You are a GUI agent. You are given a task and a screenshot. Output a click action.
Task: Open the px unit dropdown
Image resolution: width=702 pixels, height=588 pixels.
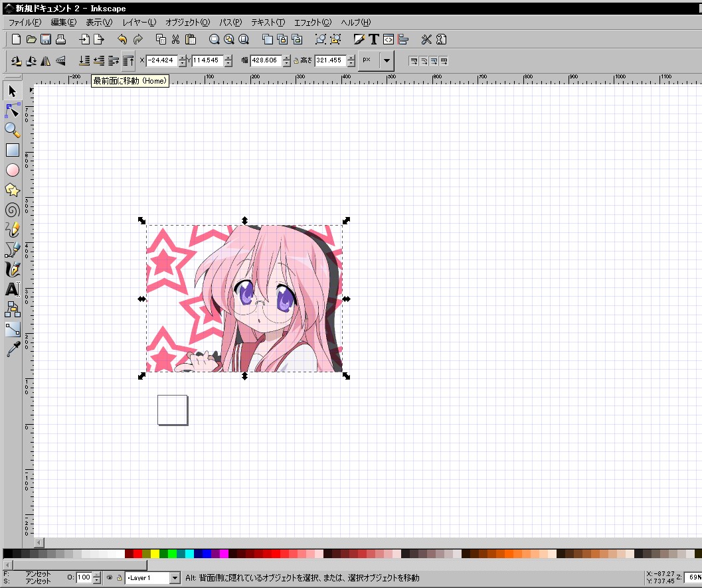point(387,60)
